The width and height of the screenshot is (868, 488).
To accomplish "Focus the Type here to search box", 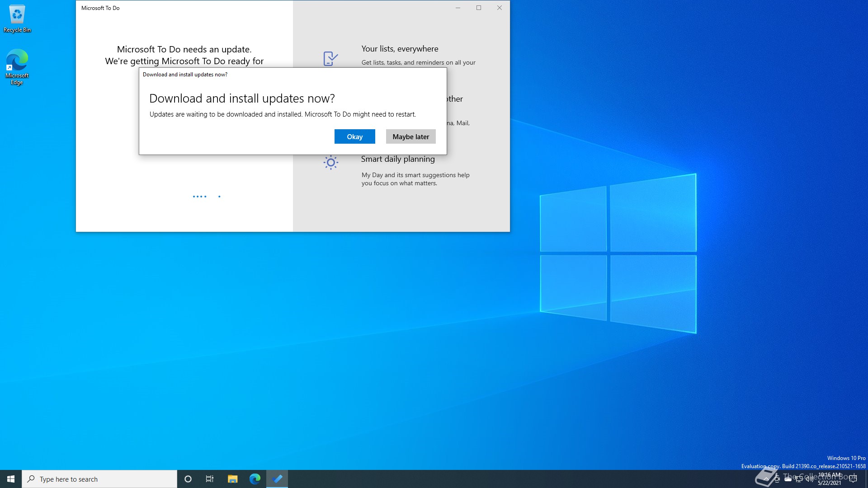I will (99, 479).
